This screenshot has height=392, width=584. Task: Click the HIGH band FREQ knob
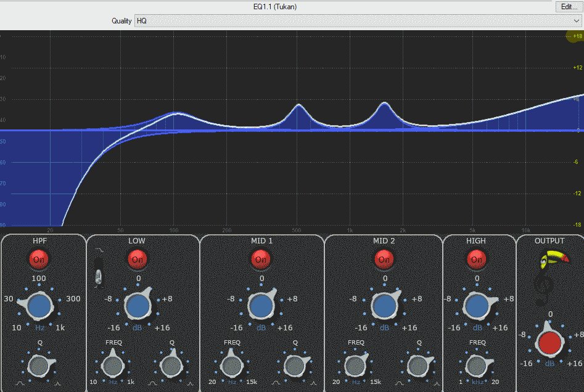(x=476, y=365)
